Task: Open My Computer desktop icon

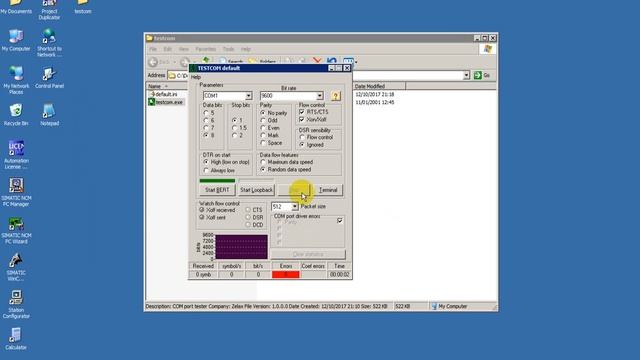Action: (16, 40)
